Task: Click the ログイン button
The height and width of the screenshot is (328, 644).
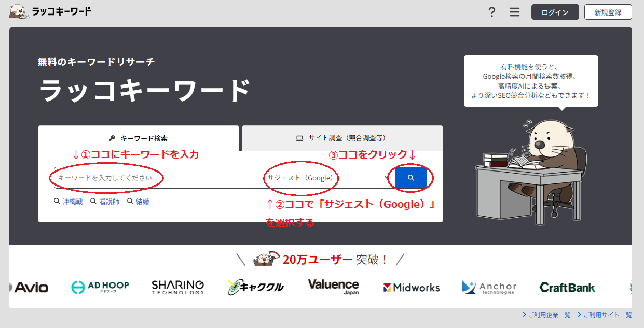Action: pos(555,11)
